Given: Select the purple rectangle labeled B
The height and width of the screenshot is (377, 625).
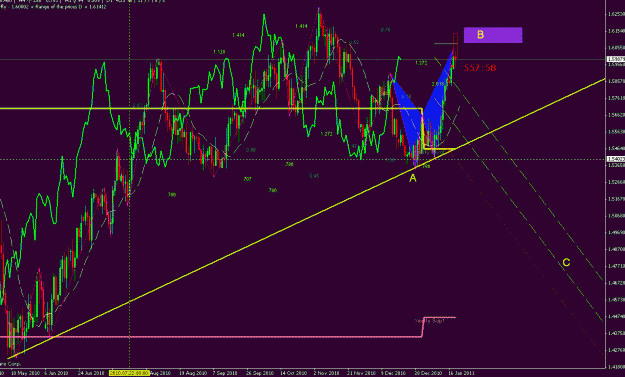Looking at the screenshot, I should (493, 35).
